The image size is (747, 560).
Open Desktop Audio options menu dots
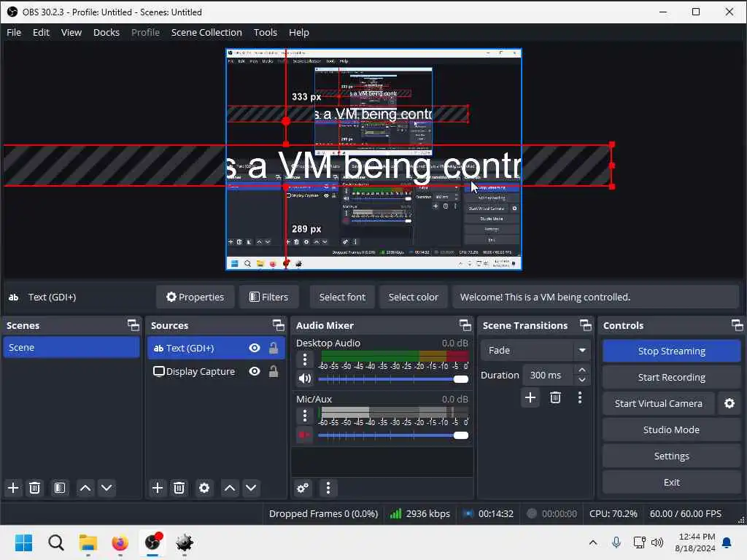[x=305, y=359]
